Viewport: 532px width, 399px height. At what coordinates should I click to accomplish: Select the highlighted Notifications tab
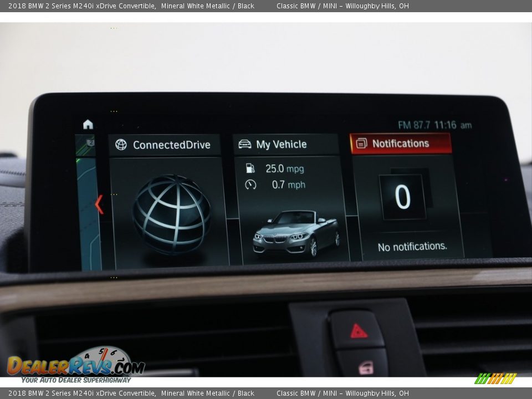coord(401,144)
